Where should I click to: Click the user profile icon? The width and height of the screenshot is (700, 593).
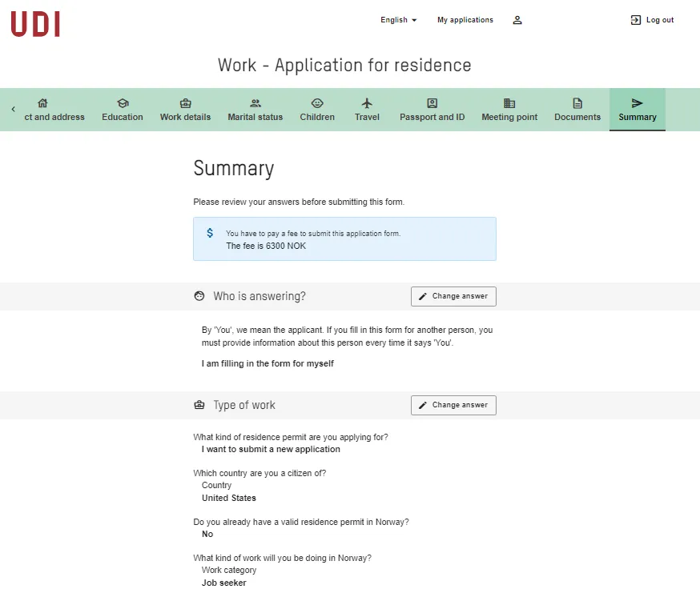point(517,20)
